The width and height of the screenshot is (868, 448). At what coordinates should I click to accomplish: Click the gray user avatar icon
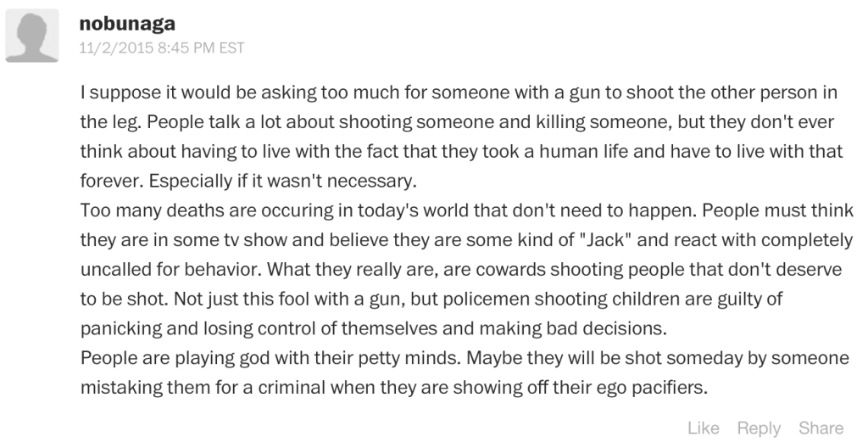point(32,36)
